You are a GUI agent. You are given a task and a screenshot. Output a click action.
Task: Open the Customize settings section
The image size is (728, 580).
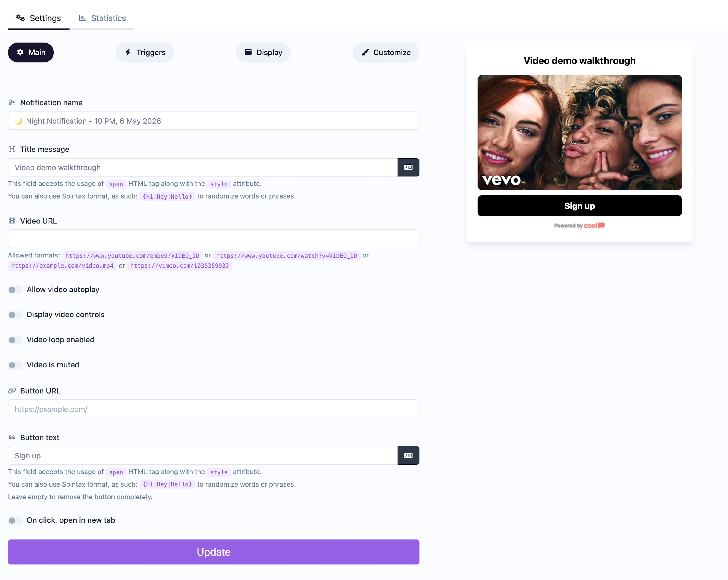pyautogui.click(x=386, y=52)
